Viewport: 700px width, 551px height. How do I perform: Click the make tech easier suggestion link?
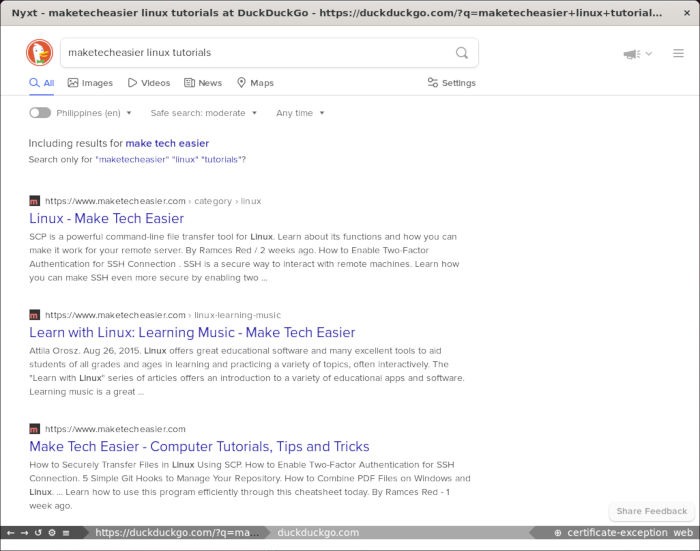pyautogui.click(x=167, y=143)
